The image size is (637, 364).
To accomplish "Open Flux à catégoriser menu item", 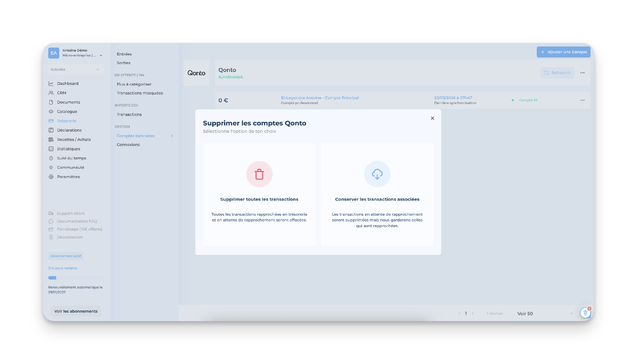I will [134, 84].
